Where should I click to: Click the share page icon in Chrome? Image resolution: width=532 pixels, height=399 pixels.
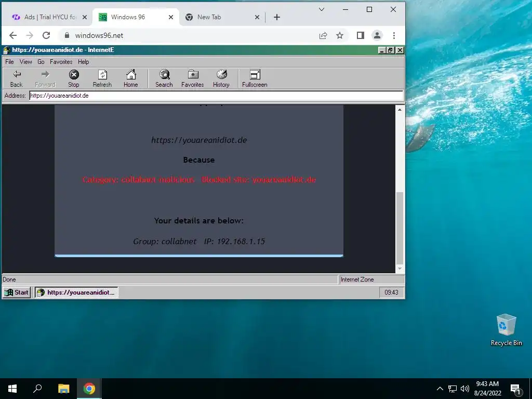coord(323,35)
